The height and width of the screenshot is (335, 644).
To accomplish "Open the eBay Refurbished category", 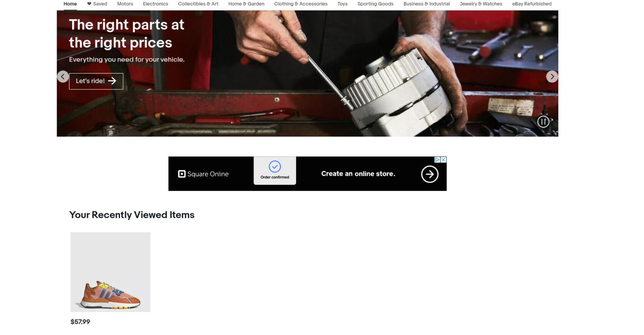I will pos(532,4).
